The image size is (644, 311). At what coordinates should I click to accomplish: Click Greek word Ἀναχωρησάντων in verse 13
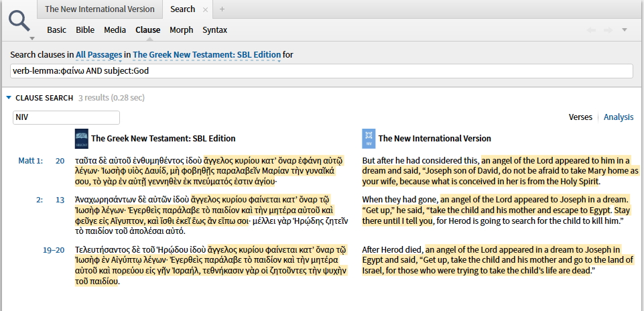[105, 200]
